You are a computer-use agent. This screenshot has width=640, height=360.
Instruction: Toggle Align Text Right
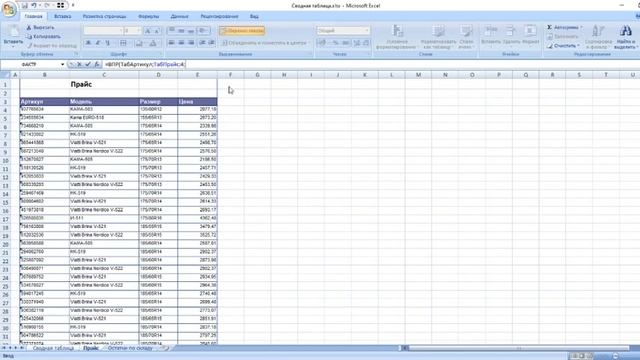(190, 42)
